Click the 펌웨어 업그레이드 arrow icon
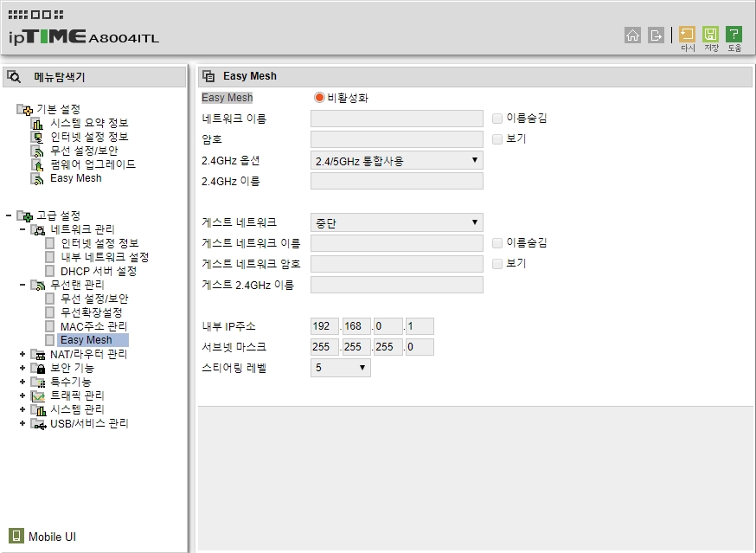756x553 pixels. click(x=37, y=165)
